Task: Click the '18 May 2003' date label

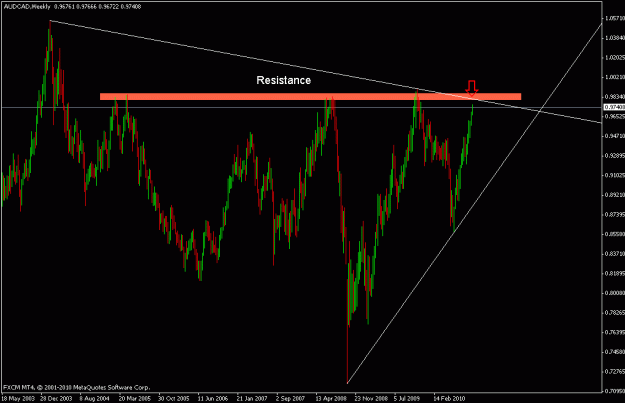Action: (x=18, y=399)
